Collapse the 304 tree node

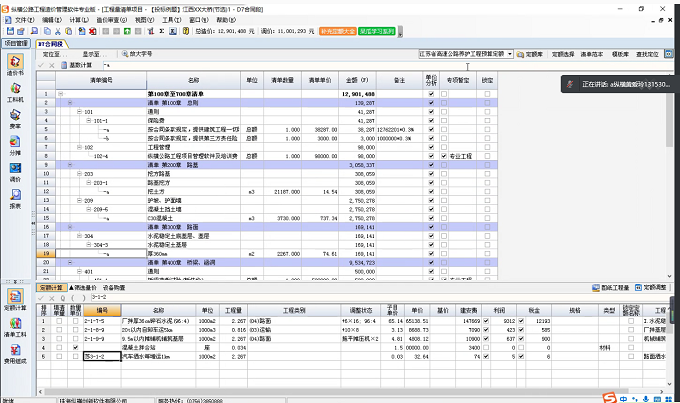[79, 236]
